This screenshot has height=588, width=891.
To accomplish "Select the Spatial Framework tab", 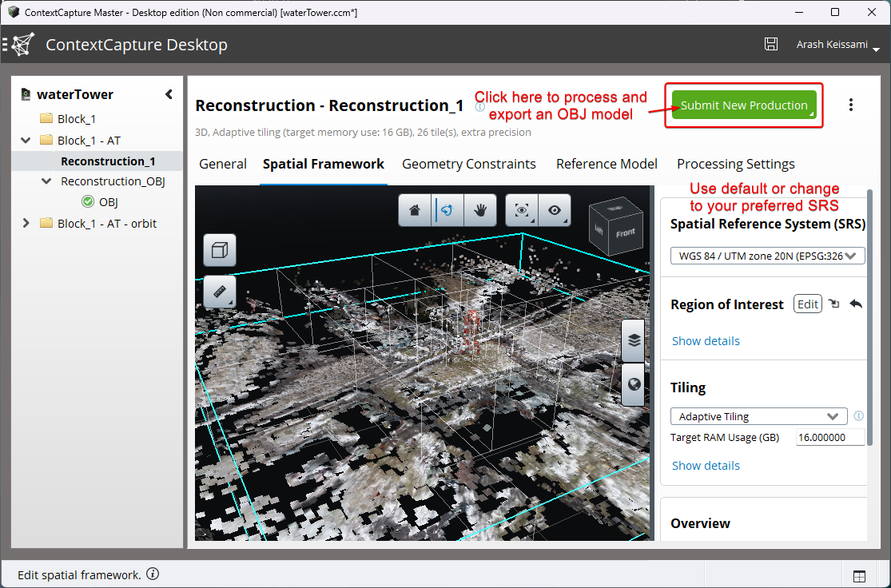I will coord(324,165).
